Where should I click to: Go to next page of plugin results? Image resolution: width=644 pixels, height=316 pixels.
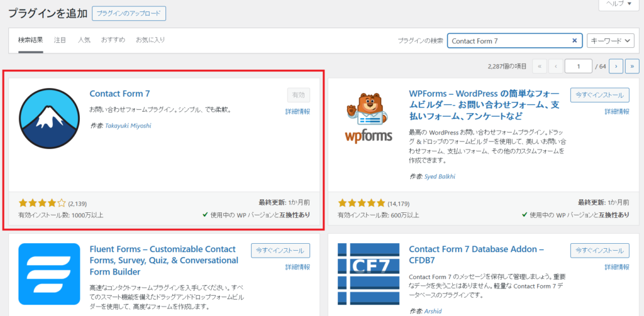click(x=617, y=65)
